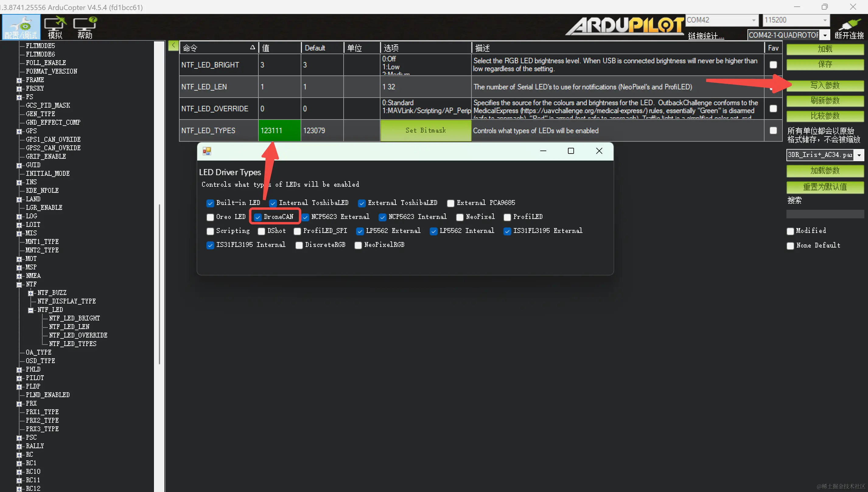
Task: Click the LED Driver Types dialog icon
Action: 207,151
